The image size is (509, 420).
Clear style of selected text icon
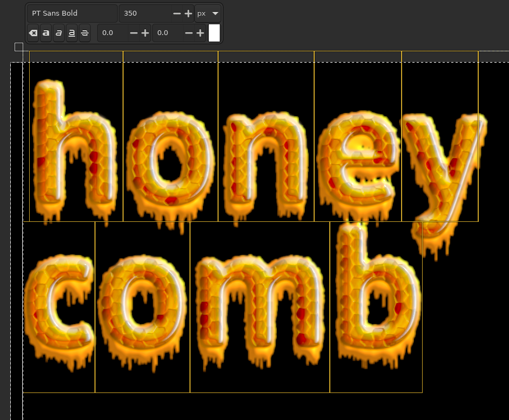[33, 33]
